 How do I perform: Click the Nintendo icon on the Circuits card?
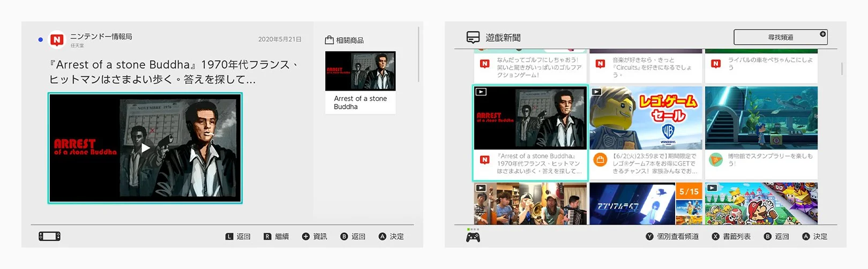(600, 64)
